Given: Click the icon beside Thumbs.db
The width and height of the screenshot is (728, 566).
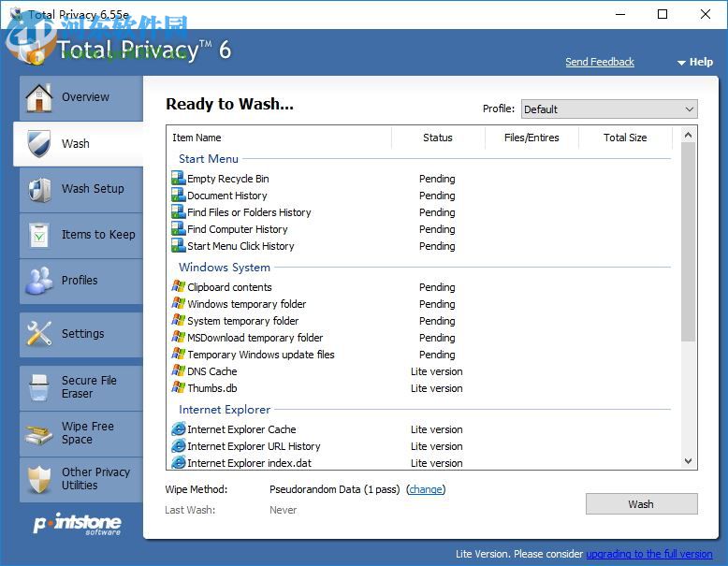Looking at the screenshot, I should coord(179,387).
